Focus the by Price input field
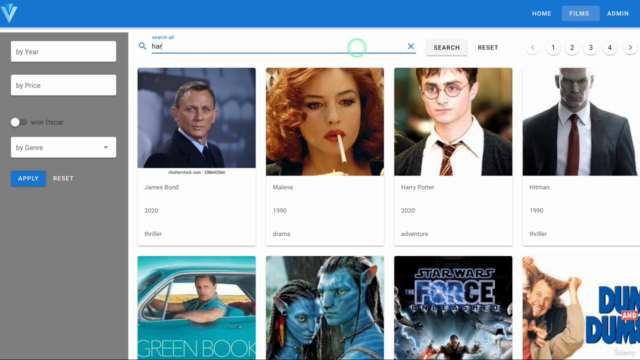640x360 pixels. coord(63,85)
